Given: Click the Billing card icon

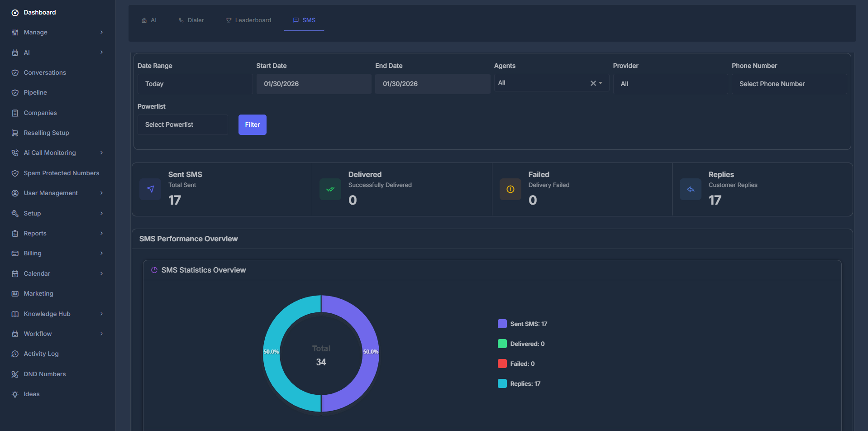Looking at the screenshot, I should (x=15, y=254).
